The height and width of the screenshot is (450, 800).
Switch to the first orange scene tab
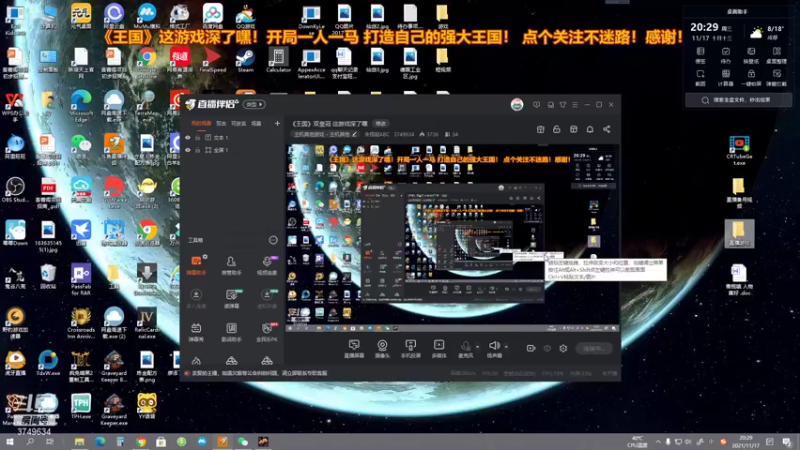point(201,123)
